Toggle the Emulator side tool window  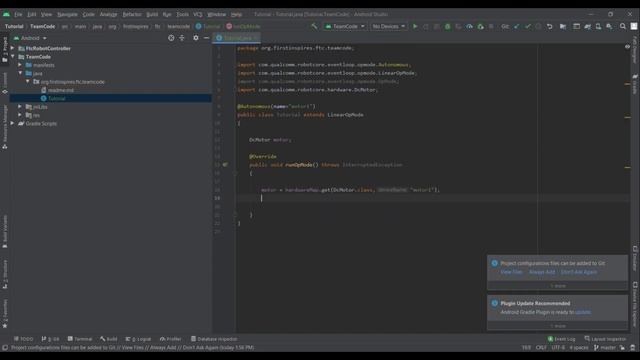pos(635,258)
